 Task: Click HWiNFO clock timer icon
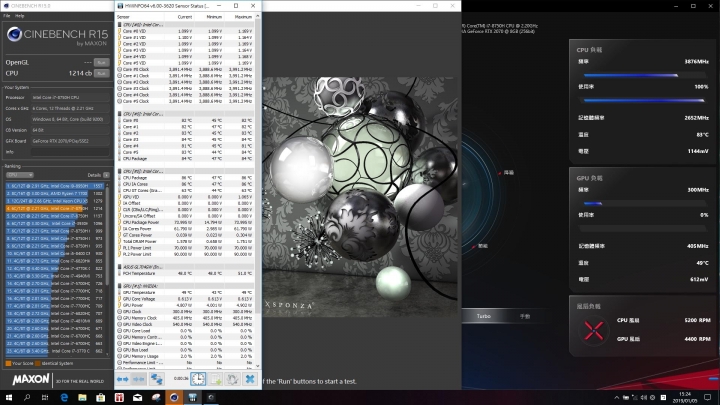[199, 379]
